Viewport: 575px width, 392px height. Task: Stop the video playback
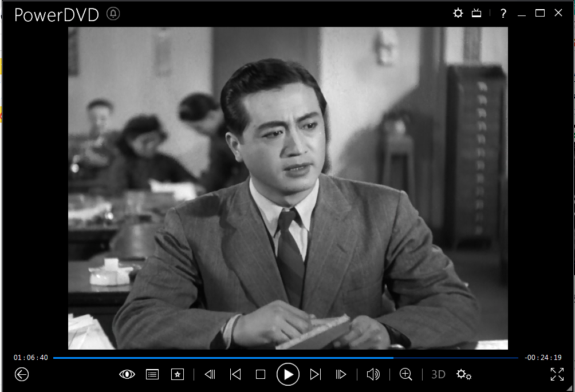pos(261,374)
